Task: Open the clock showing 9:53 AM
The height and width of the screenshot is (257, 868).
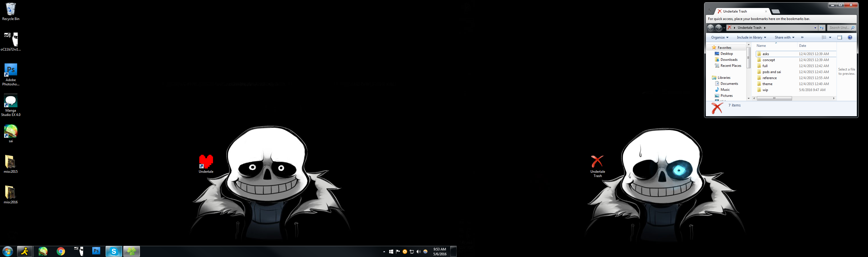Action: tap(440, 252)
